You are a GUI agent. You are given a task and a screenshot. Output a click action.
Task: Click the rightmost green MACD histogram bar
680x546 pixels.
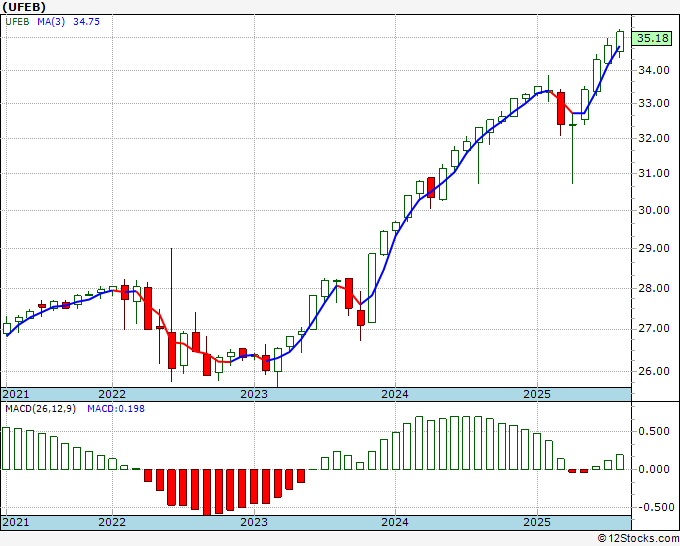coord(620,462)
